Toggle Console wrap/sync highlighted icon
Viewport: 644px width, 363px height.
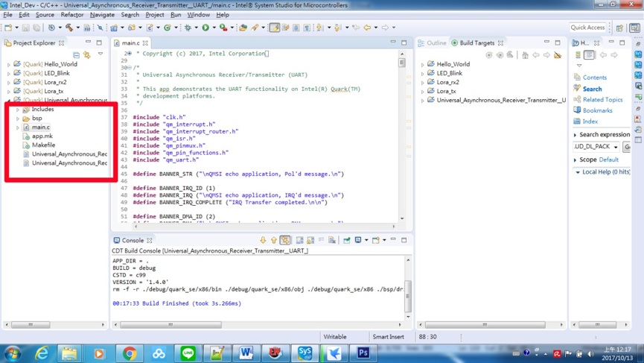[285, 240]
